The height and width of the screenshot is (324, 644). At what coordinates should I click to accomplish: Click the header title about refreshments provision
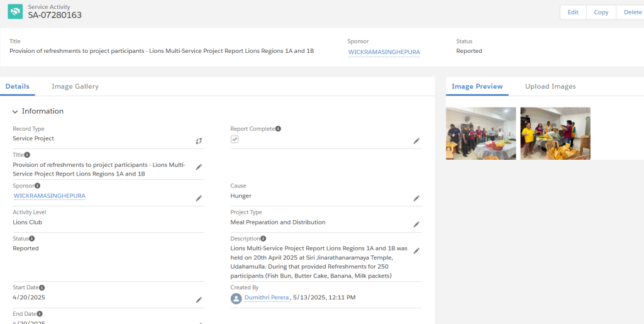tap(162, 51)
